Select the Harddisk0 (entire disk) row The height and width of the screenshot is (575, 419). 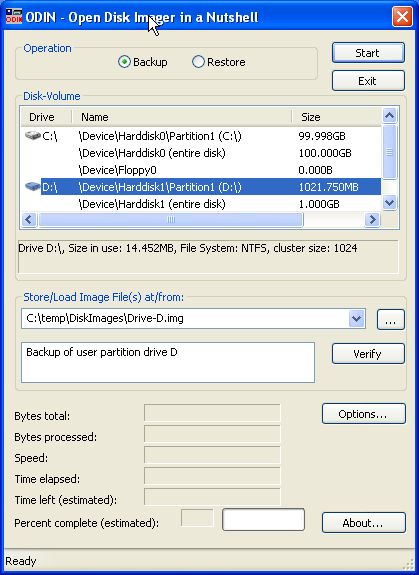point(201,153)
